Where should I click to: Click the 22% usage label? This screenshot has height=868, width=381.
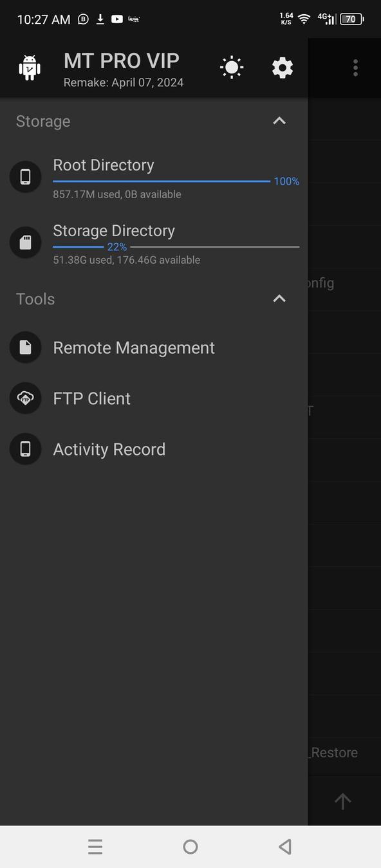117,247
